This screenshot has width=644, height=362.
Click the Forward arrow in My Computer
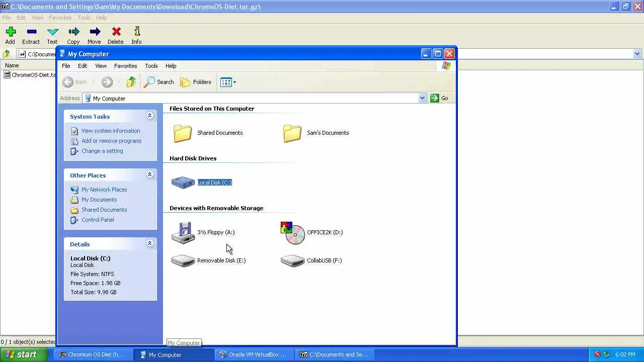pyautogui.click(x=107, y=82)
